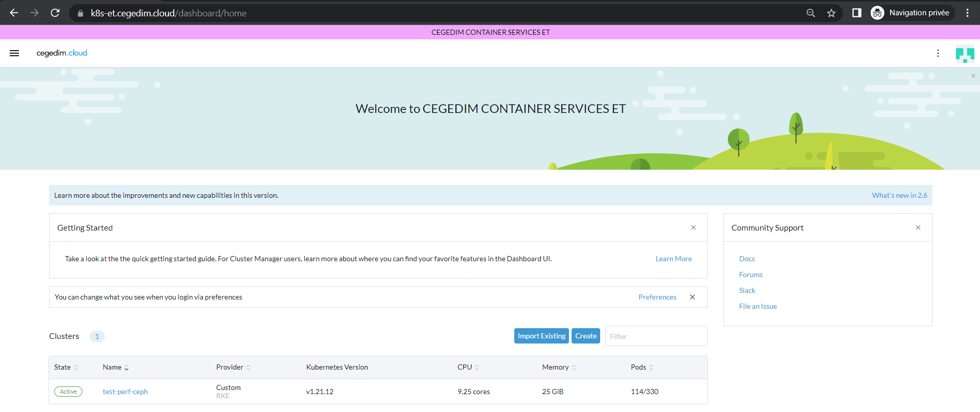Open the Preferences link

pyautogui.click(x=657, y=297)
